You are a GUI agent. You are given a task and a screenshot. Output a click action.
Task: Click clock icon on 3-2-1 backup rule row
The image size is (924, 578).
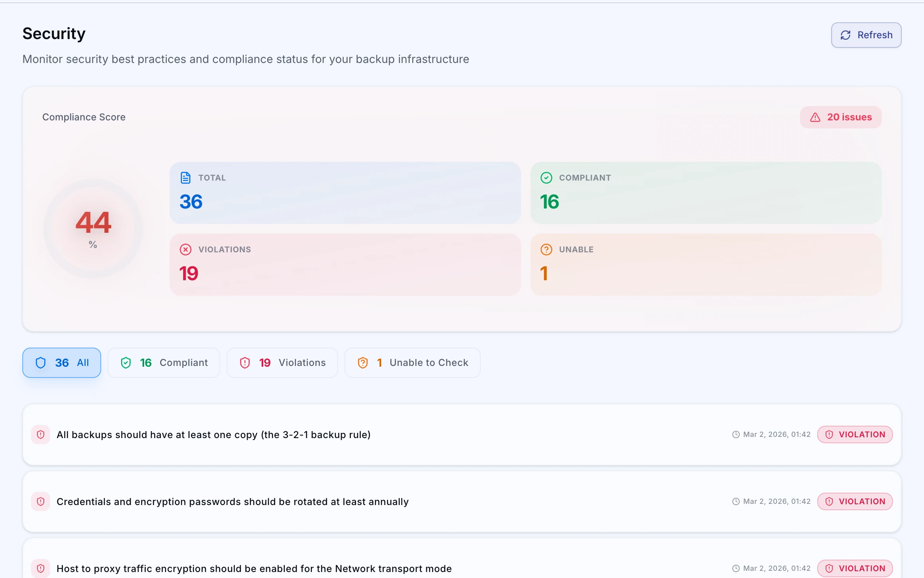pyautogui.click(x=736, y=434)
